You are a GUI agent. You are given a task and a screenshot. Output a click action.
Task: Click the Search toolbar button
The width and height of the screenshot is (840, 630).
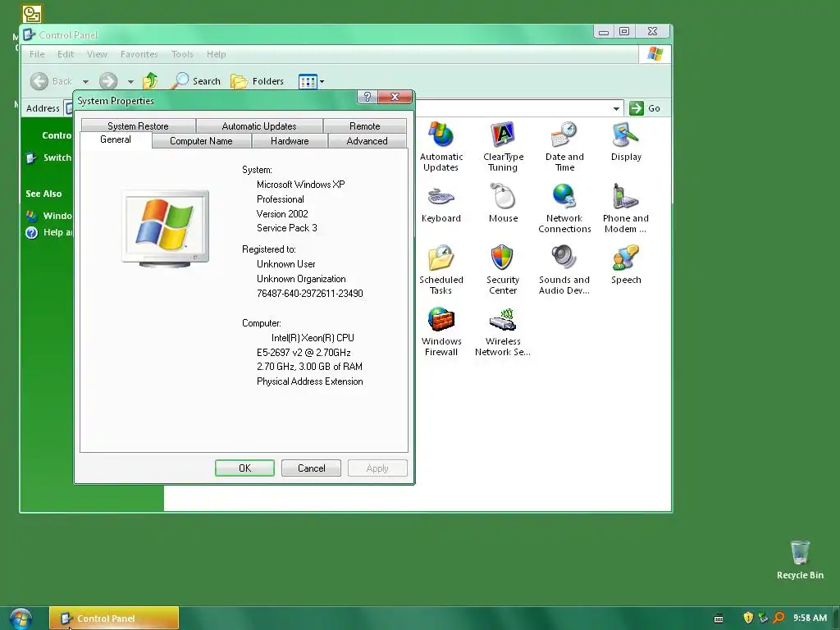pyautogui.click(x=196, y=81)
